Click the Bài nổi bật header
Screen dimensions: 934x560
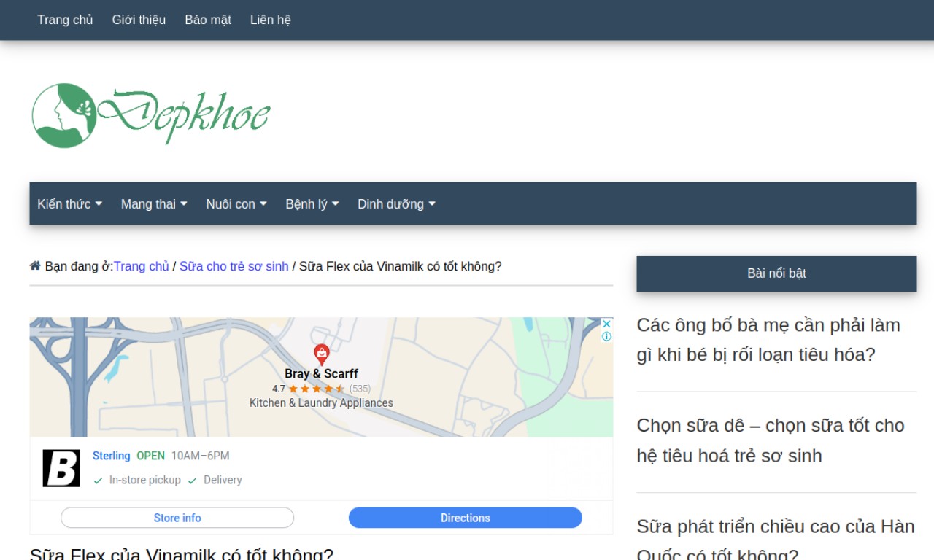click(x=776, y=273)
